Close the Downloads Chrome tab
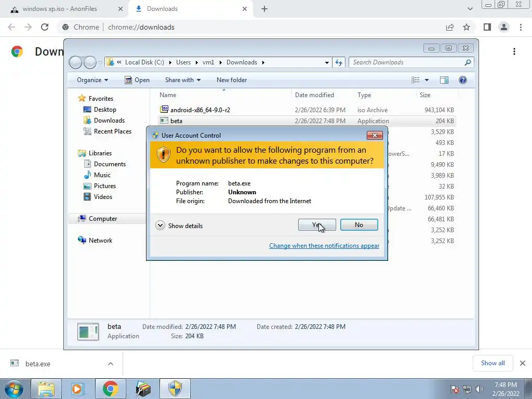 245,9
